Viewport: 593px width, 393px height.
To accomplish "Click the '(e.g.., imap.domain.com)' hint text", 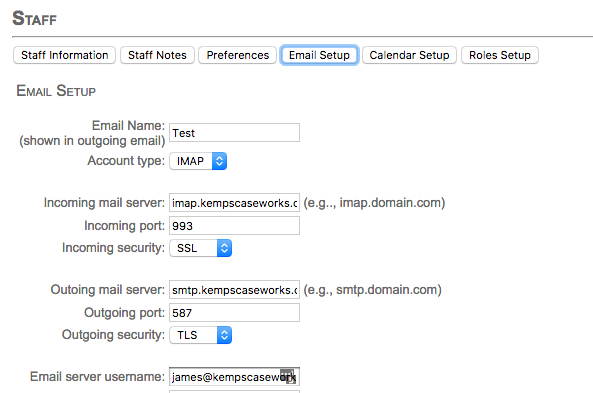I will [374, 203].
